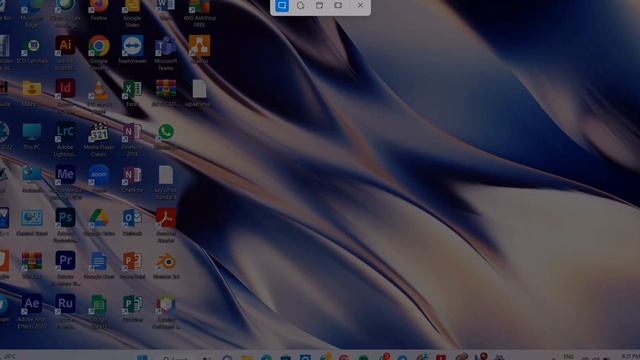
Task: Select the Adobe Premiere Rush (Ru) shortcut
Action: coord(65,312)
